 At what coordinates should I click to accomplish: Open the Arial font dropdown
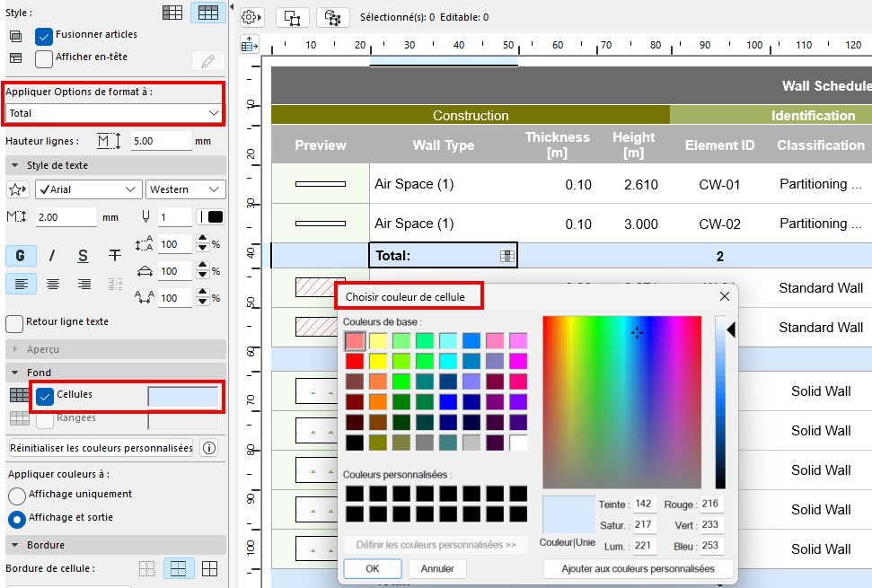click(x=88, y=189)
